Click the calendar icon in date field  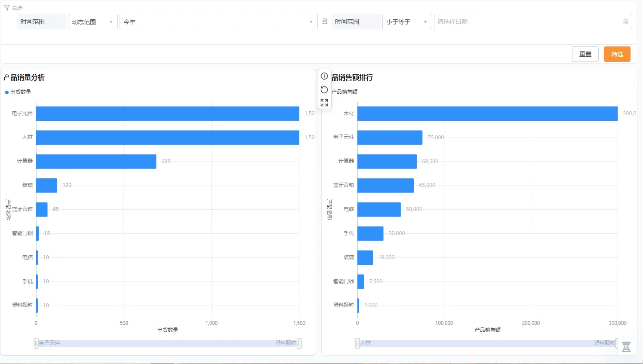625,22
